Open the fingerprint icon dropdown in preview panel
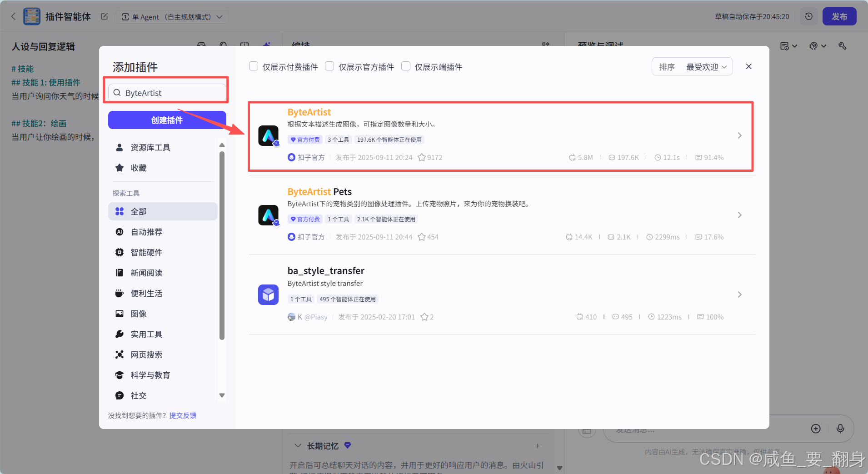The image size is (868, 474). click(x=818, y=46)
